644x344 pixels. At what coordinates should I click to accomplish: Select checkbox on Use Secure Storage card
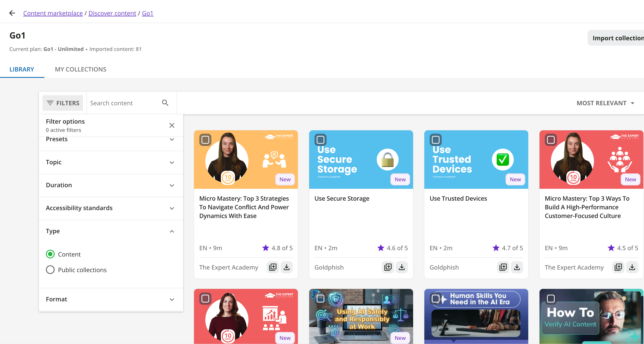pos(320,140)
